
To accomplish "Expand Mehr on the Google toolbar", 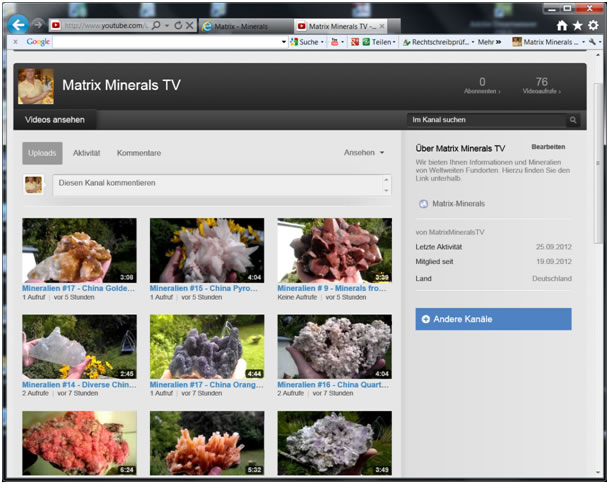I will point(489,42).
